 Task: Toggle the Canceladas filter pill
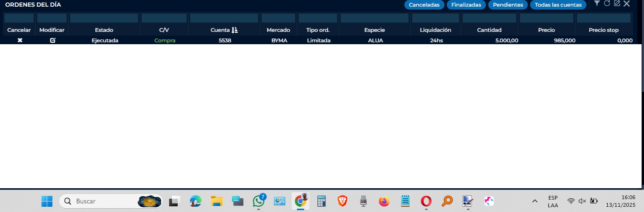(424, 5)
